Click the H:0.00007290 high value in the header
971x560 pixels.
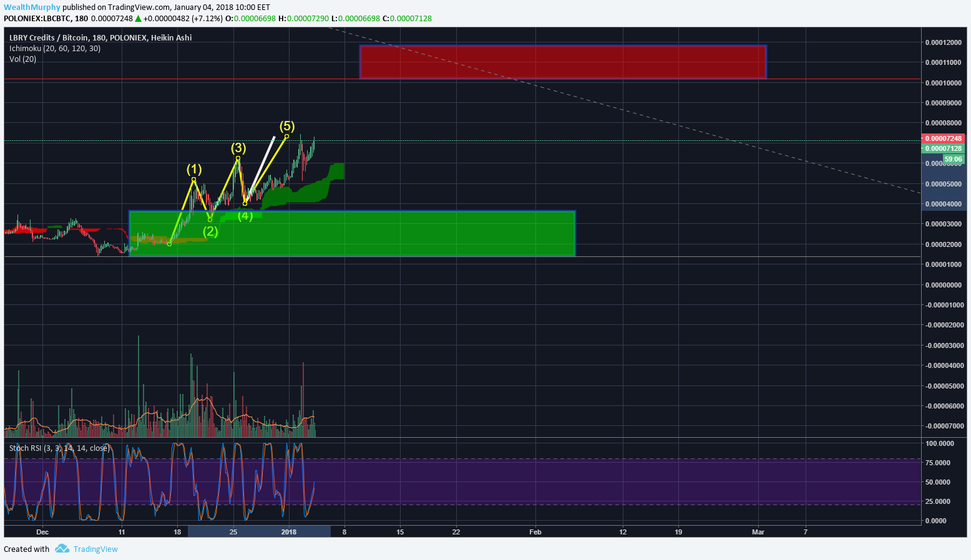click(303, 19)
